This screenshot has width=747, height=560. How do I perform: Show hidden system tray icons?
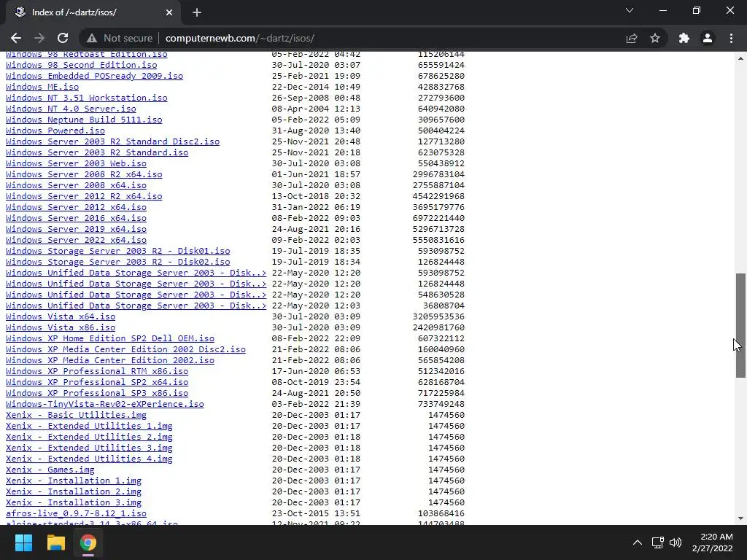[638, 542]
